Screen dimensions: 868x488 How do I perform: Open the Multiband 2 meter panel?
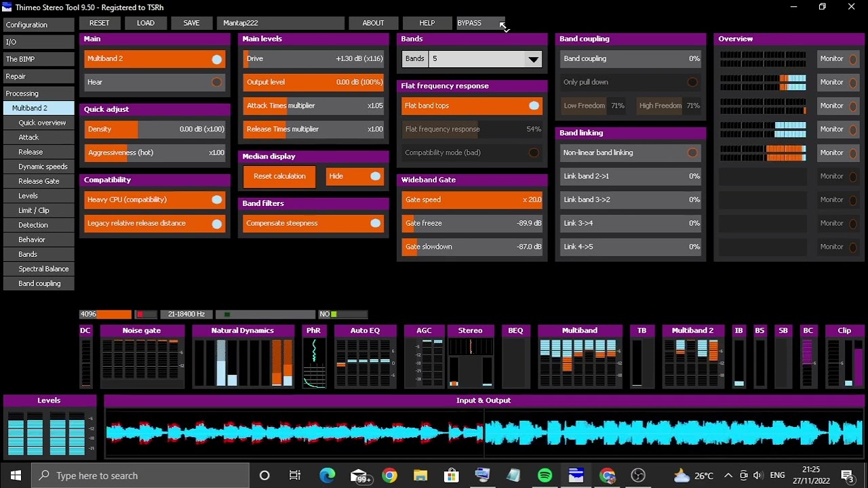692,357
